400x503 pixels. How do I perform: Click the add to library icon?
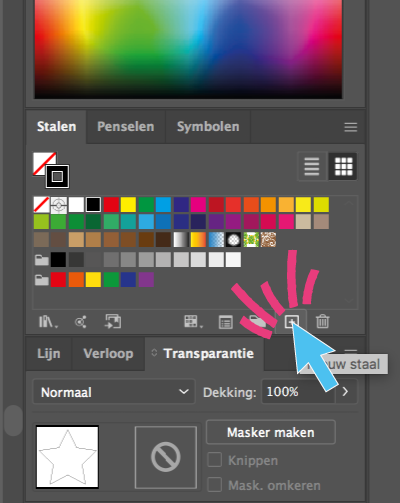tap(113, 322)
